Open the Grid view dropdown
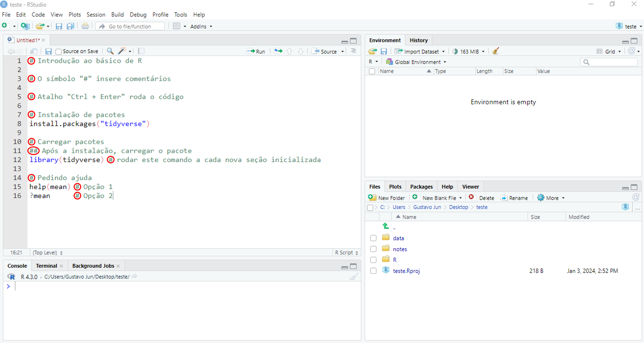This screenshot has width=644, height=343. tap(609, 52)
